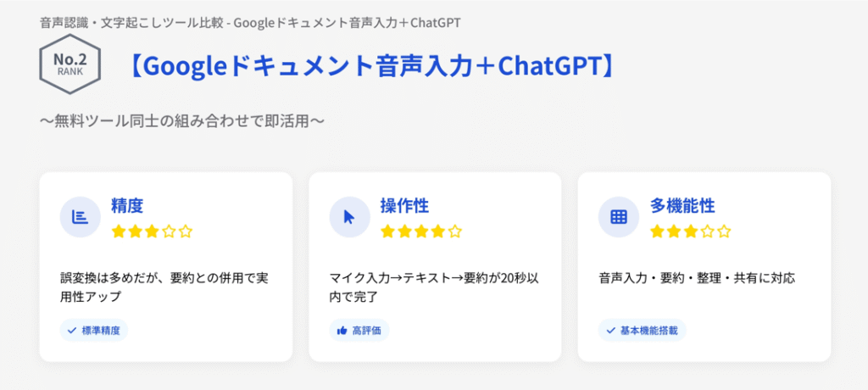
Task: Click the thumbs-up icon in 高評価 badge
Action: (342, 330)
